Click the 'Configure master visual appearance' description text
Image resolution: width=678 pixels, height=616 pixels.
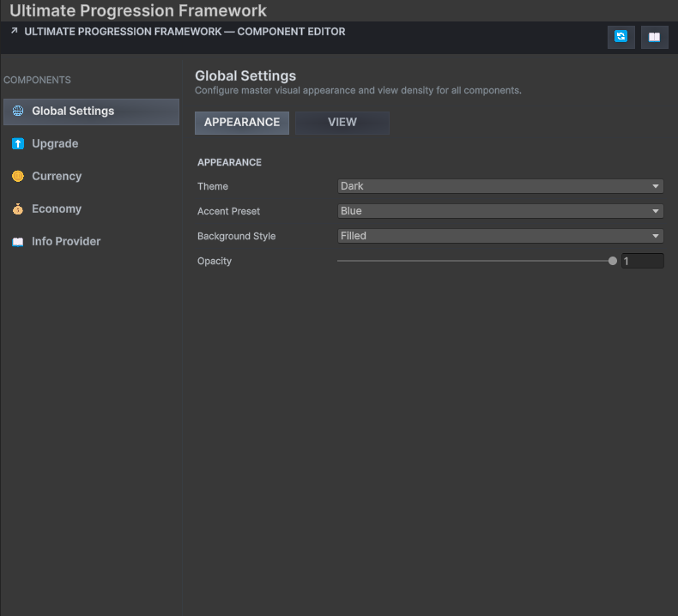click(358, 90)
